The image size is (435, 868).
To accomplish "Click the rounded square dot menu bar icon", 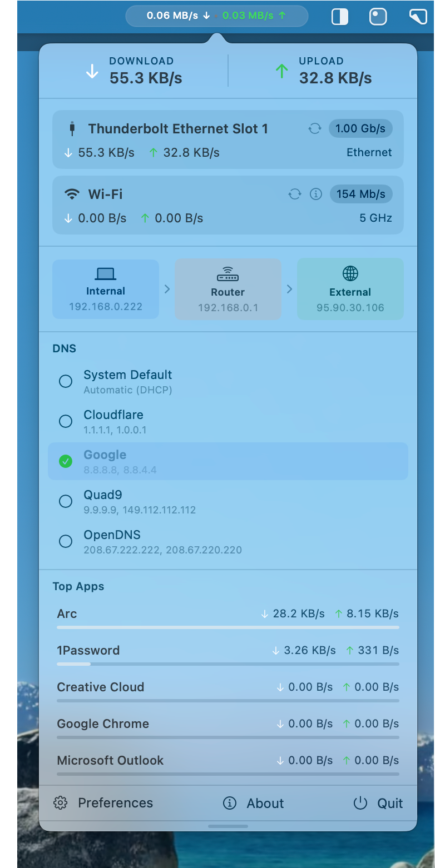I will tap(378, 16).
